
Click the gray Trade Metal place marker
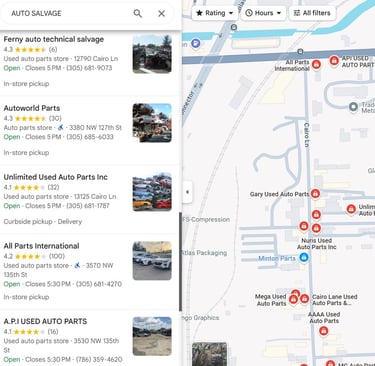(353, 107)
